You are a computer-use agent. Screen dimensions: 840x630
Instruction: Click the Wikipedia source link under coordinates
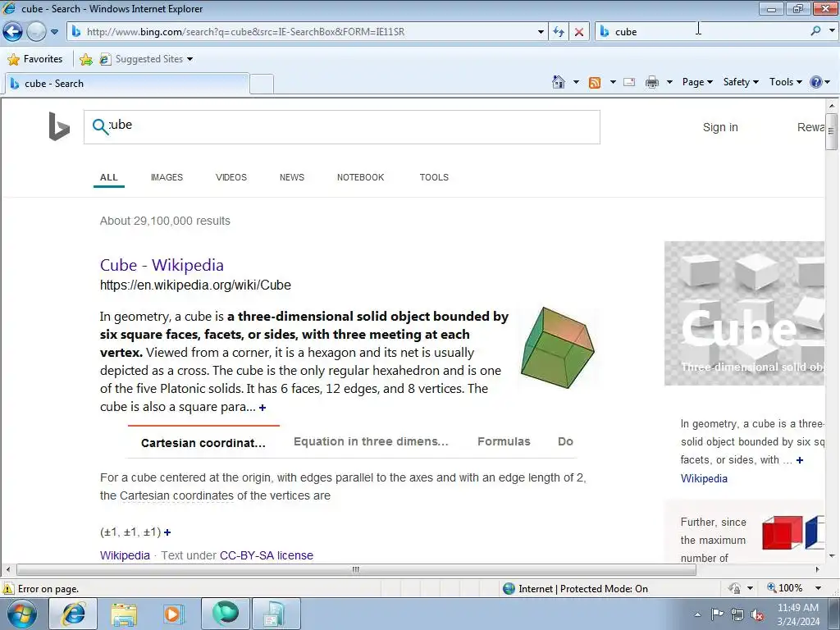[125, 555]
